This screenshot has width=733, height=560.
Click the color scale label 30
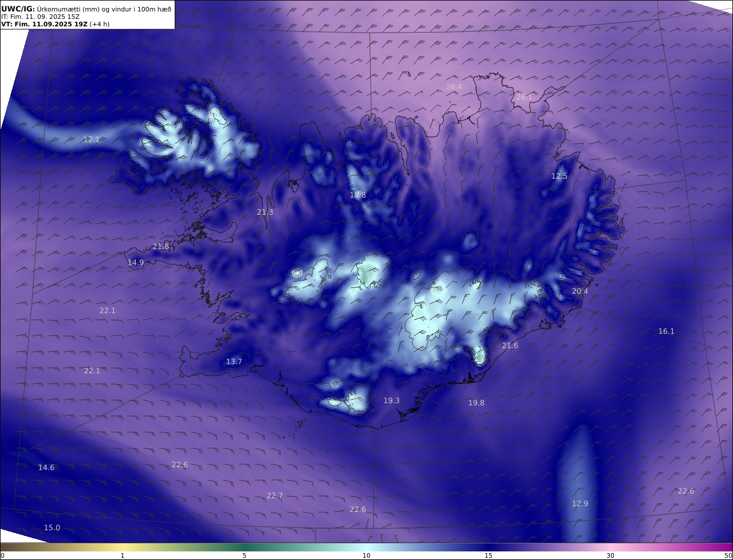[x=610, y=556]
